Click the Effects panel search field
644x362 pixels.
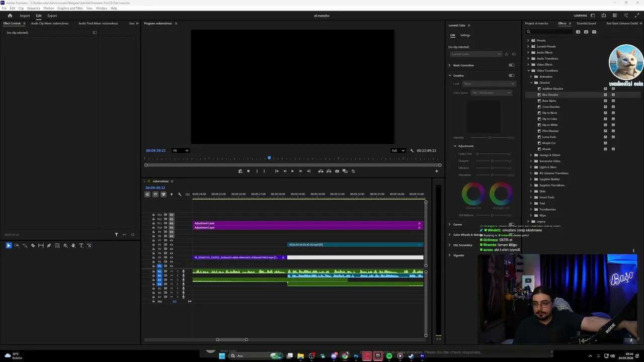548,32
